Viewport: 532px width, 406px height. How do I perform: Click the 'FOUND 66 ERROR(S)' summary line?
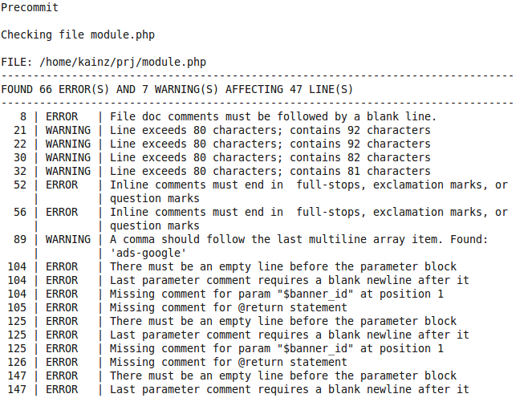pos(177,90)
